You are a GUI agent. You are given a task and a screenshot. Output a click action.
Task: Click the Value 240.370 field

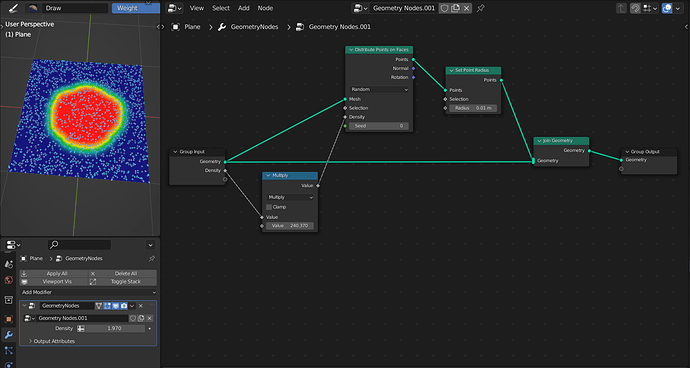coord(290,226)
